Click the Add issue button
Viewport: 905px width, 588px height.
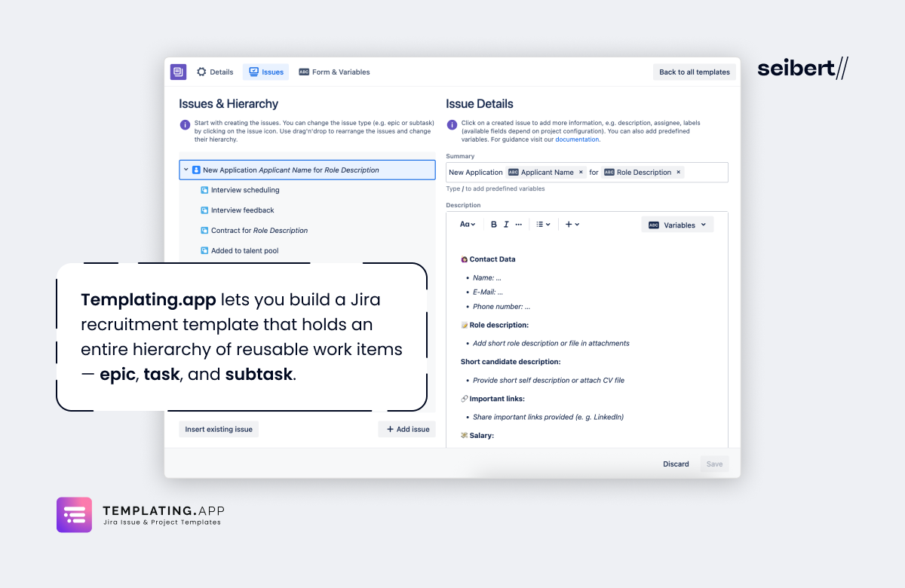coord(407,429)
